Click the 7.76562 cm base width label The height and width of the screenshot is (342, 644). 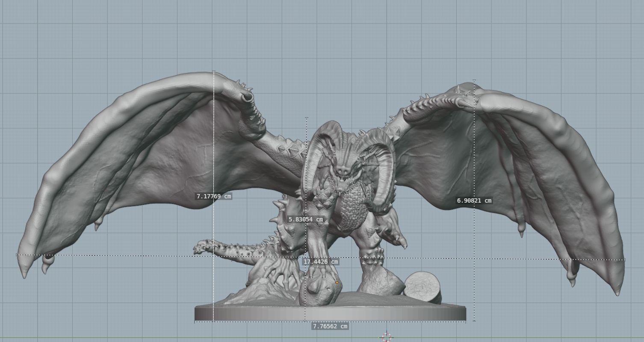(329, 326)
